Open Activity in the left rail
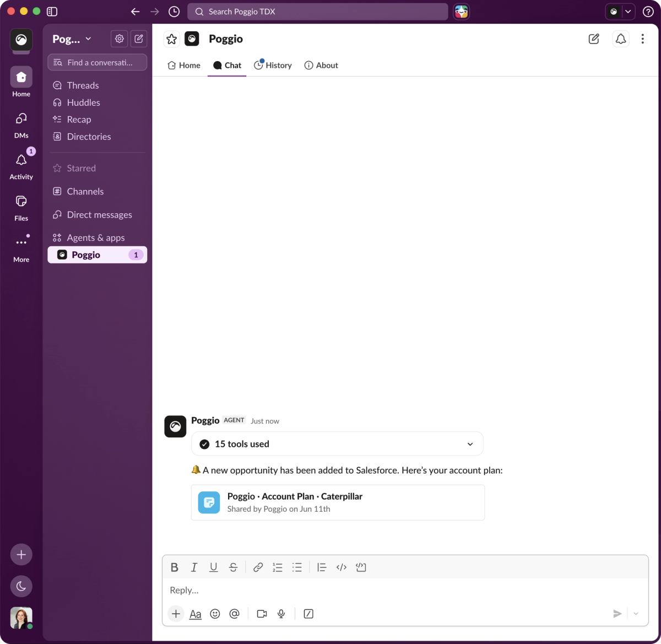Viewport: 661px width, 644px height. coord(21,165)
